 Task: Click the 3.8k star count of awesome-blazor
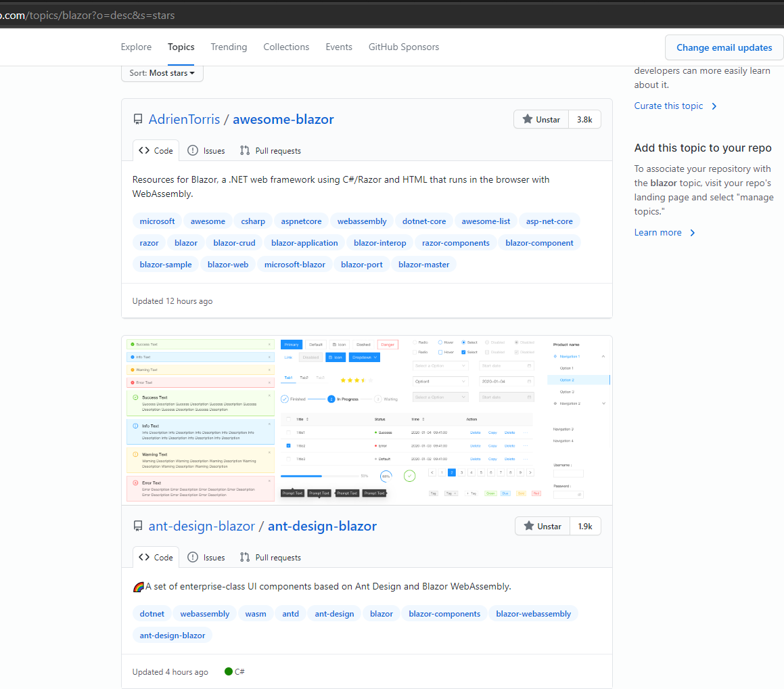tap(584, 120)
